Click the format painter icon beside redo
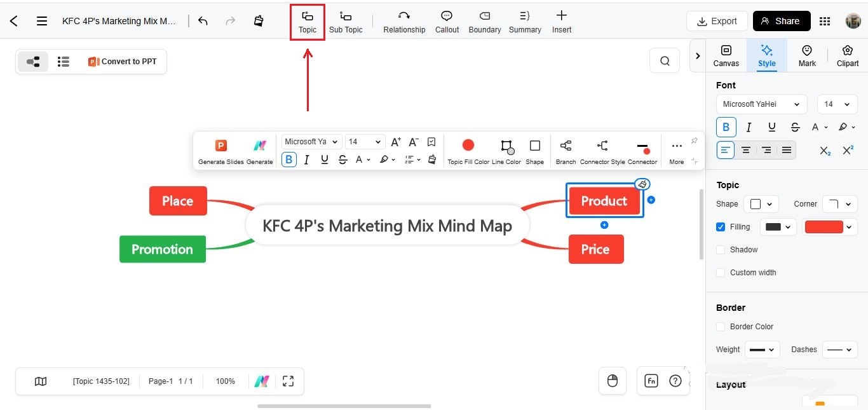This screenshot has width=868, height=410. tap(258, 21)
